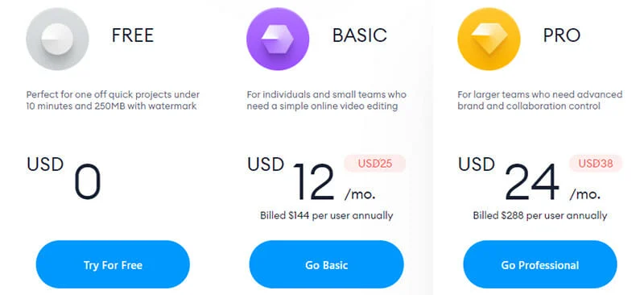Click the Basic plan description about small teams

tap(327, 101)
